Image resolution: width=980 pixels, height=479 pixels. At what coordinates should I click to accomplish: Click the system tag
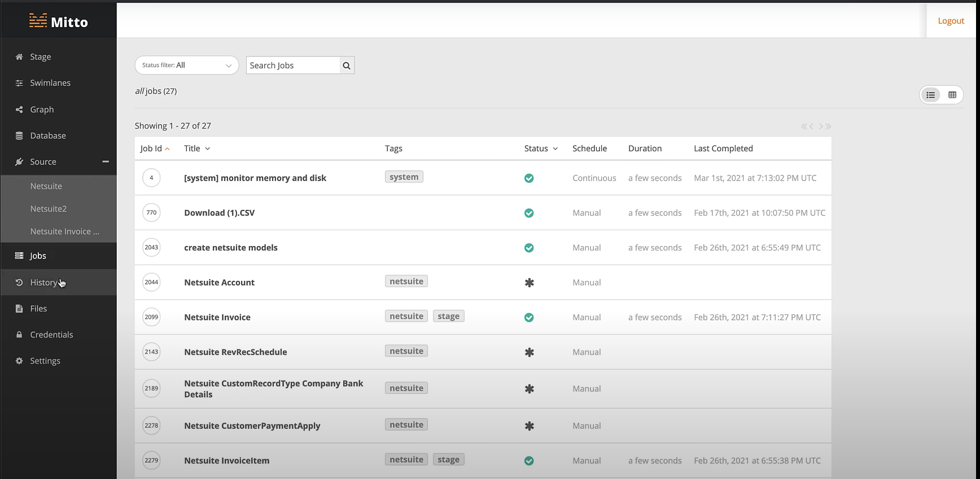pyautogui.click(x=404, y=177)
